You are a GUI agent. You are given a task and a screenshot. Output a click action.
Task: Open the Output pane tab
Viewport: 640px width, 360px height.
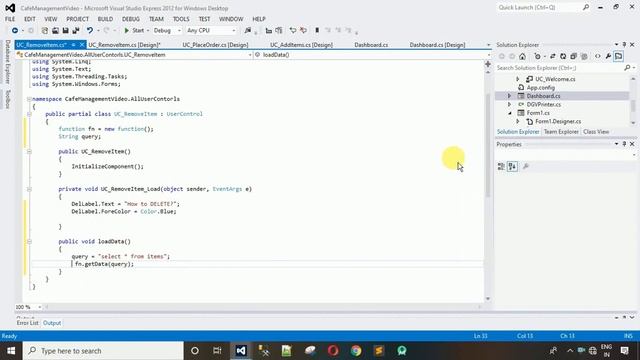(x=52, y=323)
